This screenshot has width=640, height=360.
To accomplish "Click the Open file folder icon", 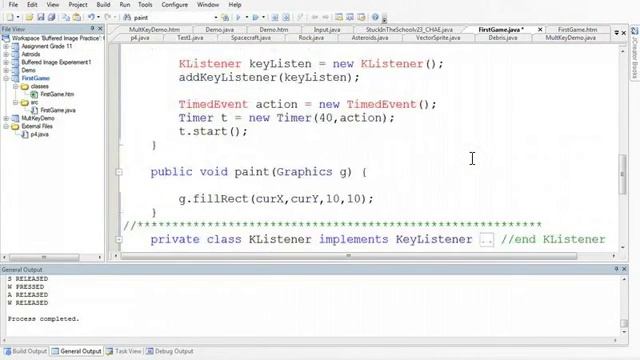I will click(29, 17).
